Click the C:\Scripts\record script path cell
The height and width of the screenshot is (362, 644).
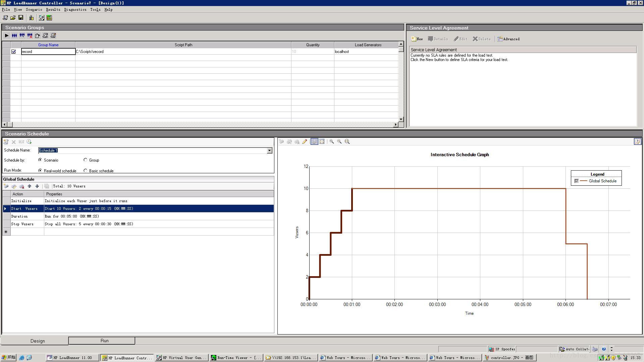point(183,52)
